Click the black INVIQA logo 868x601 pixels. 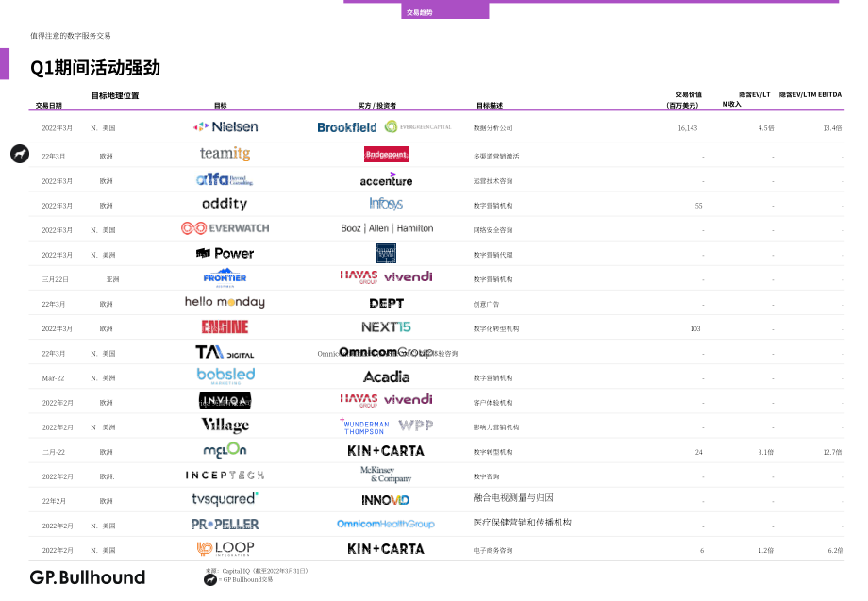click(x=225, y=401)
